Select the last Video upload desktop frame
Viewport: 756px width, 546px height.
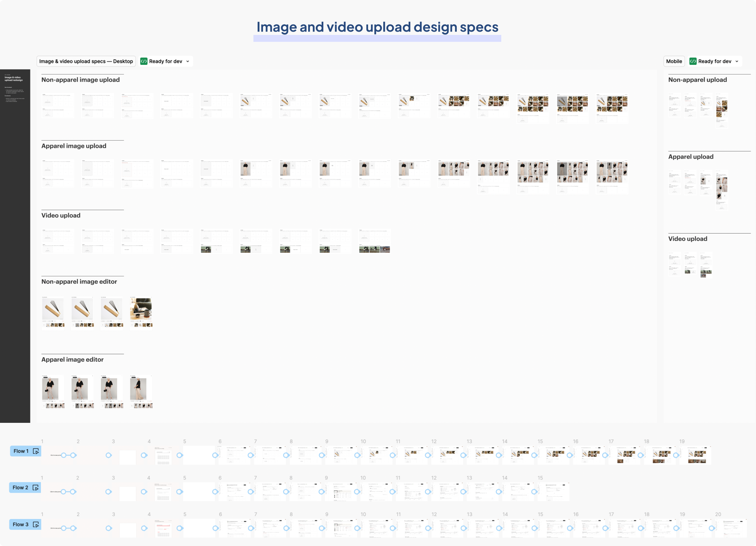(374, 240)
